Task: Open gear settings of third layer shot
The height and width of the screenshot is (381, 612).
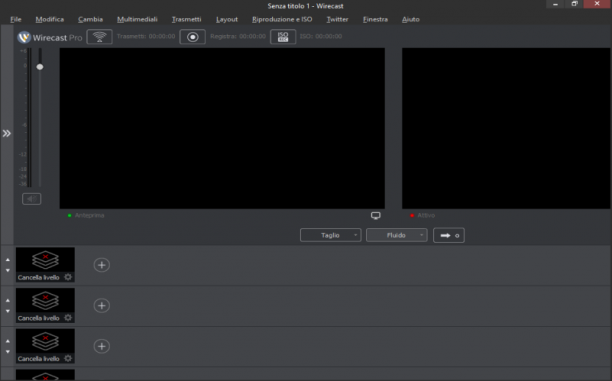Action: point(68,358)
